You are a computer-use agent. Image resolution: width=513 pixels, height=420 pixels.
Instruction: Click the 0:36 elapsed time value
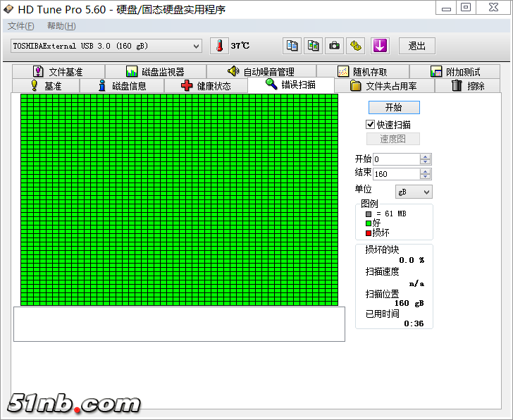coord(414,323)
